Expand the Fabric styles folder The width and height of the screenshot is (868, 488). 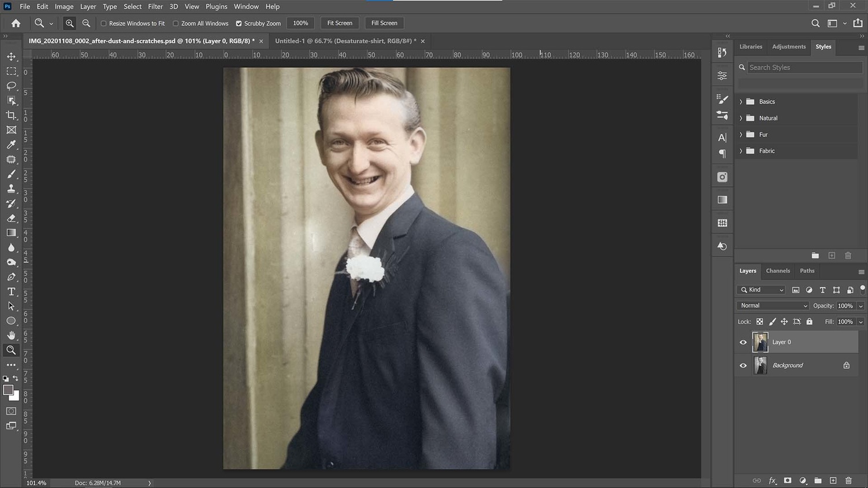point(741,150)
